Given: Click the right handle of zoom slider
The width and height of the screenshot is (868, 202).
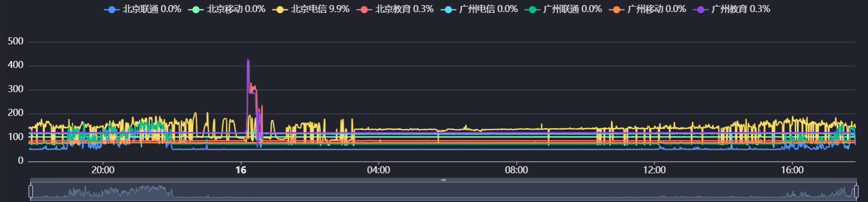Looking at the screenshot, I should click(x=856, y=191).
